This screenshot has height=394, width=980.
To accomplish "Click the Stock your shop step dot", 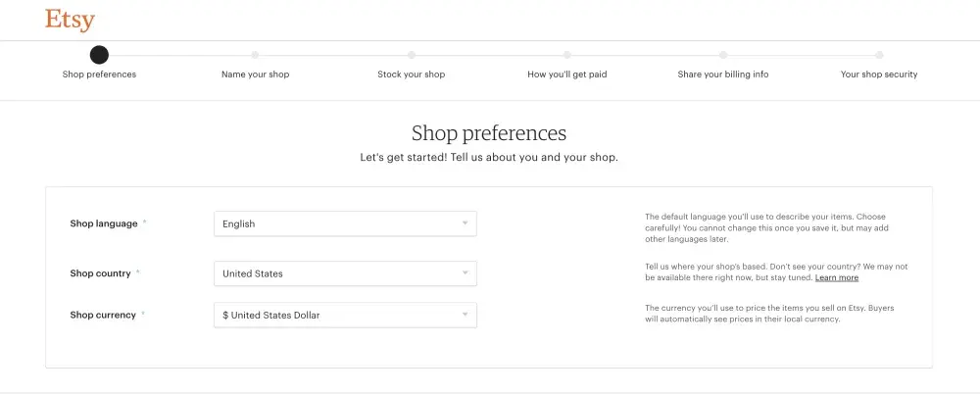I will [412, 55].
